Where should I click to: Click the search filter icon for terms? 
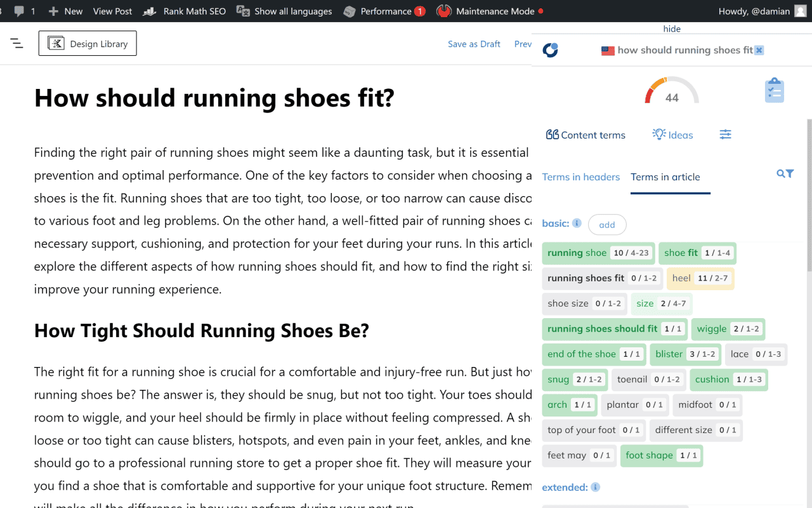tap(785, 173)
